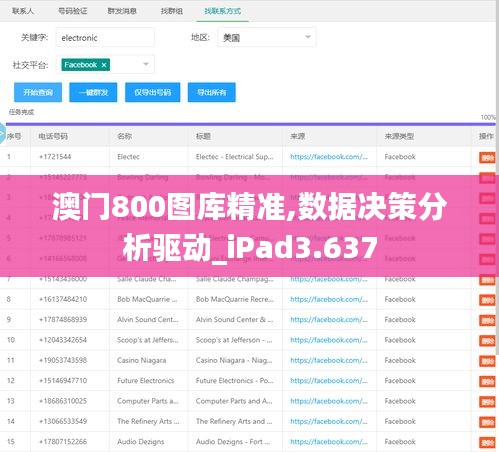
Task: Click the name cell Audio Dezigns
Action: click(141, 442)
